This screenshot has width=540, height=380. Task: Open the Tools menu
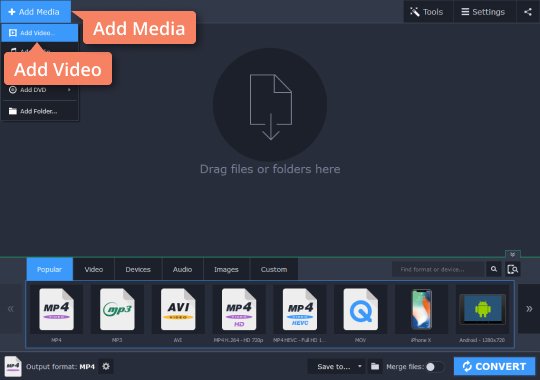(x=427, y=12)
